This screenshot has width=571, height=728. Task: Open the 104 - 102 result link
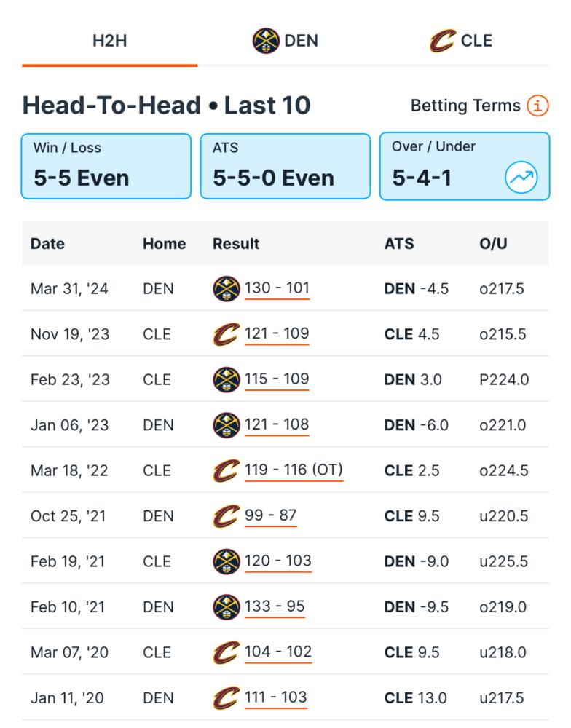(x=277, y=652)
